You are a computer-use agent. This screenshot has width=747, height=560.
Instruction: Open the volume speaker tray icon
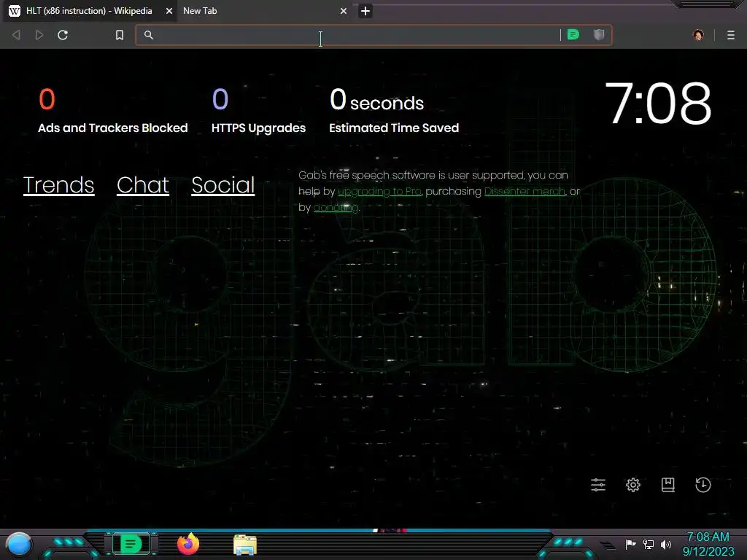[x=665, y=544]
